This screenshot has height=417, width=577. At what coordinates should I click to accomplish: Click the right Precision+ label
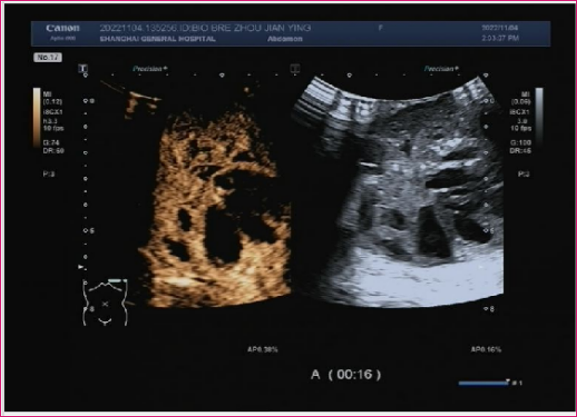[441, 68]
